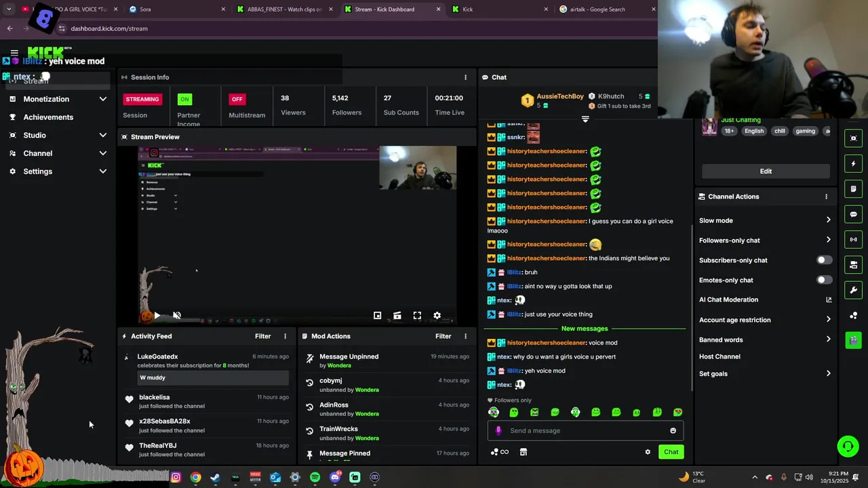Viewport: 868px width, 488px height.
Task: Click the Edit stream info button
Action: click(766, 171)
